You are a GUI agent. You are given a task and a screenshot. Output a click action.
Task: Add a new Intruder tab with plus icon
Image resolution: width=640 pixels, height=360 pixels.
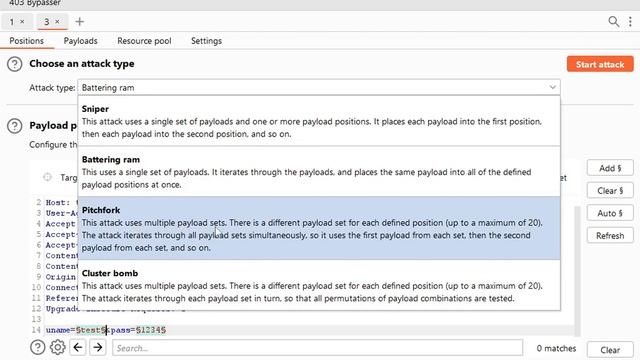click(80, 22)
